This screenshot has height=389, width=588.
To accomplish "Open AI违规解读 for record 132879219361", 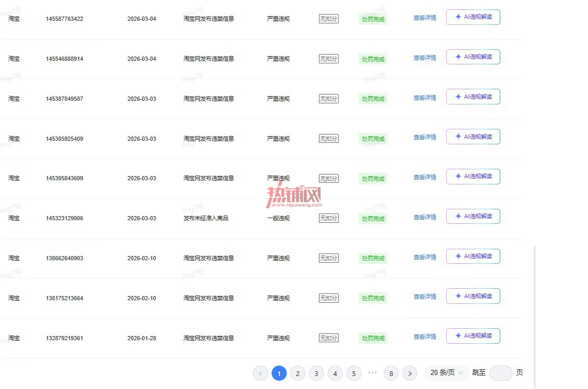I will coord(473,336).
